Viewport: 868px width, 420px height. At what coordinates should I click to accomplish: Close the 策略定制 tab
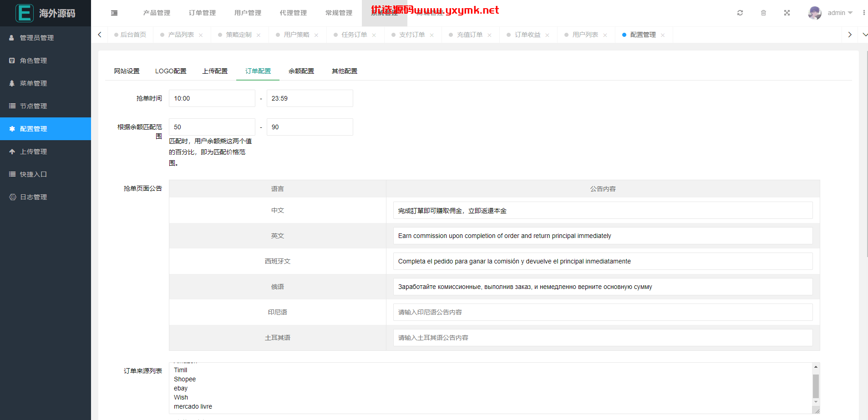[259, 35]
